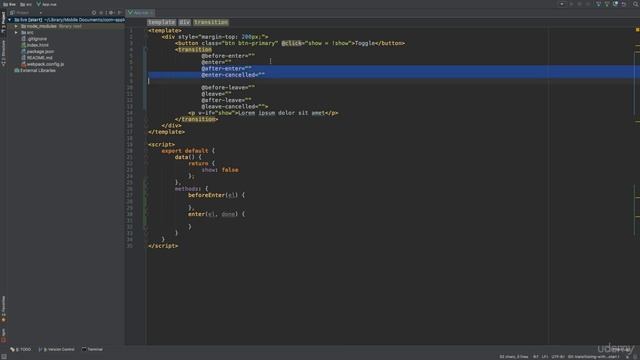
Task: Click the file encoding in status bar
Action: click(558, 357)
